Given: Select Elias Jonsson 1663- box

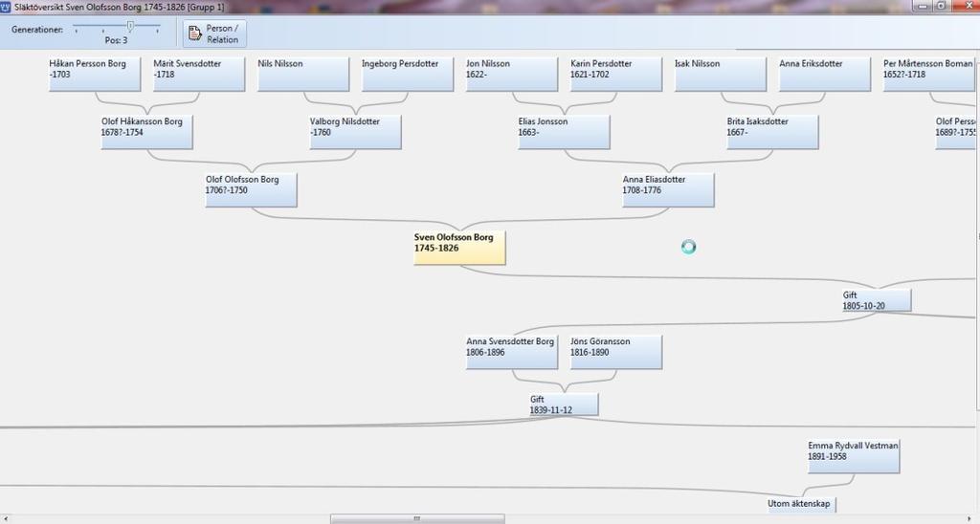Looking at the screenshot, I should pos(564,132).
